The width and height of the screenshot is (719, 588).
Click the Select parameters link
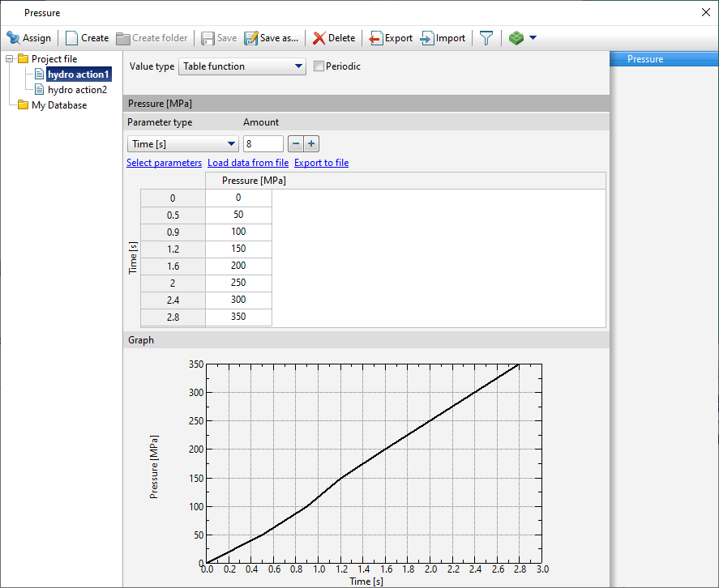(164, 163)
